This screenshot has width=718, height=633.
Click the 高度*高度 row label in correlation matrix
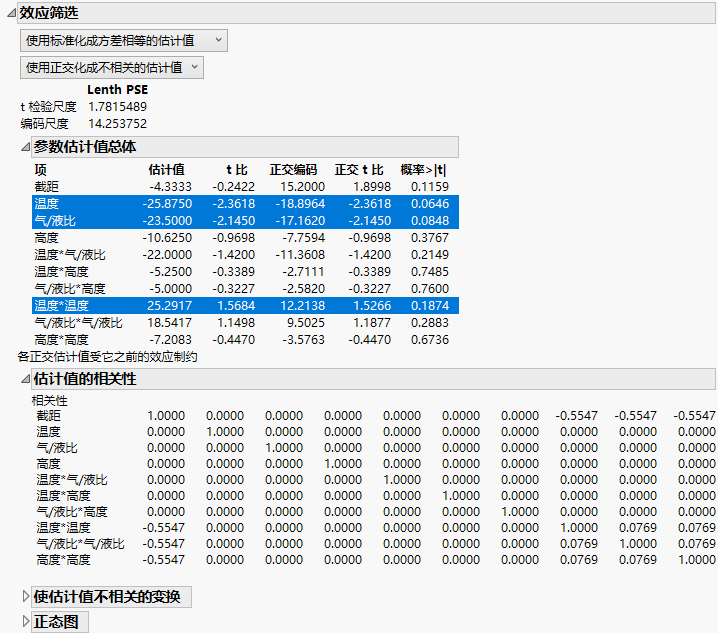tap(63, 559)
